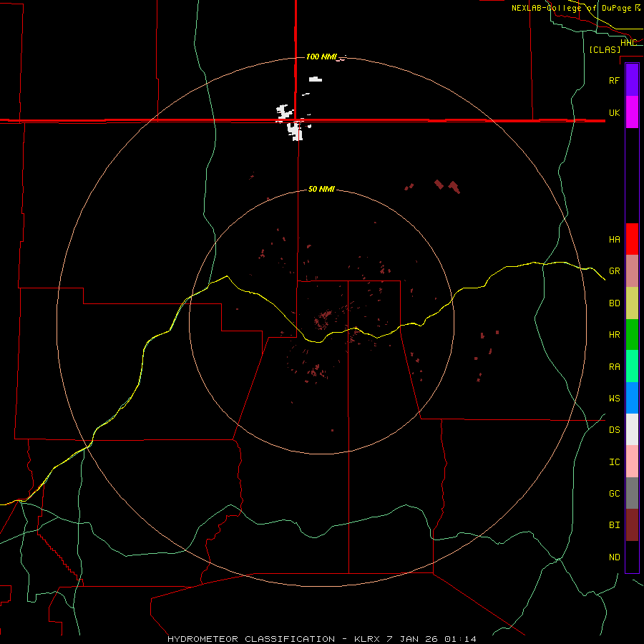
Task: Click the Hydrometeor Classification KLRX title text
Action: (x=321, y=639)
